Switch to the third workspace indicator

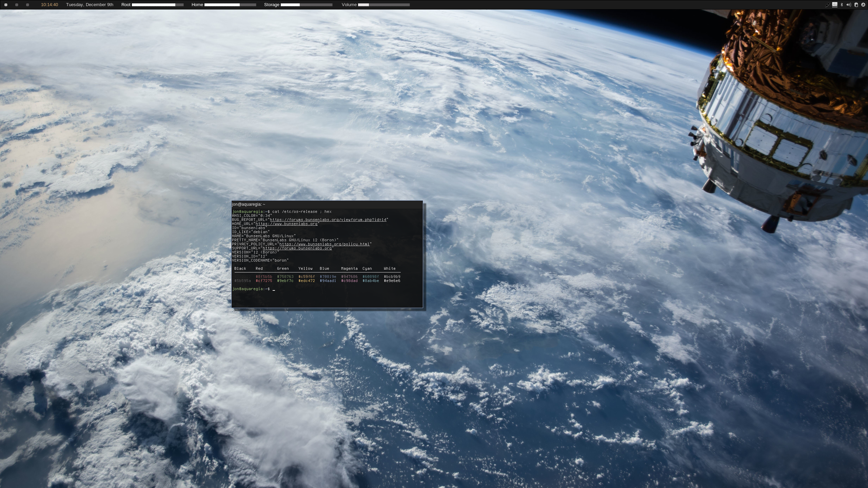[27, 5]
